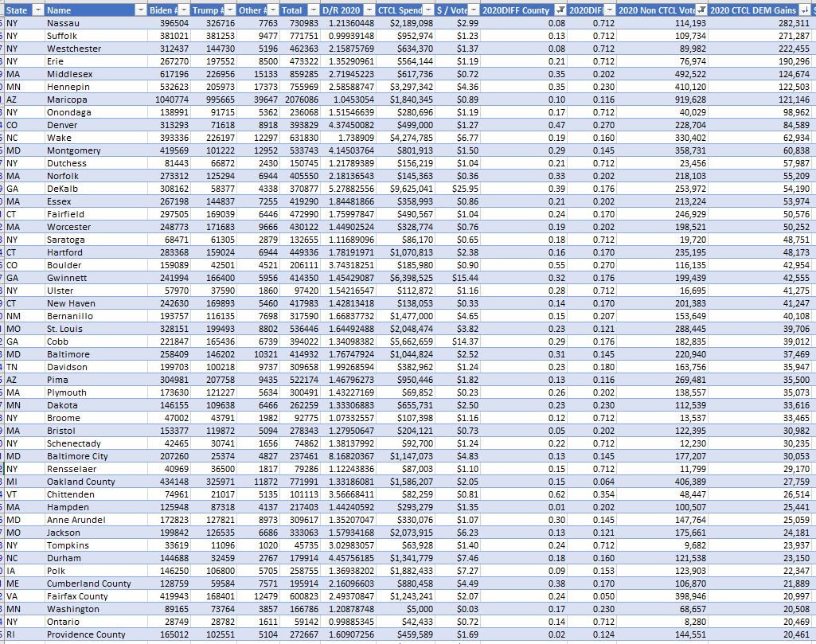Select Maricopa's total 2076086
Image resolution: width=816 pixels, height=644 pixels.
300,100
